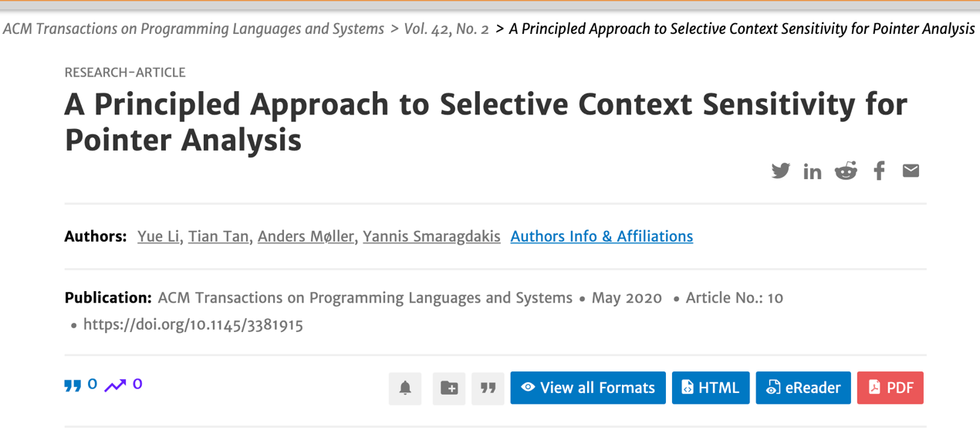Go to Vol. 42, No. 2 breadcrumb
This screenshot has width=980, height=434.
[446, 29]
